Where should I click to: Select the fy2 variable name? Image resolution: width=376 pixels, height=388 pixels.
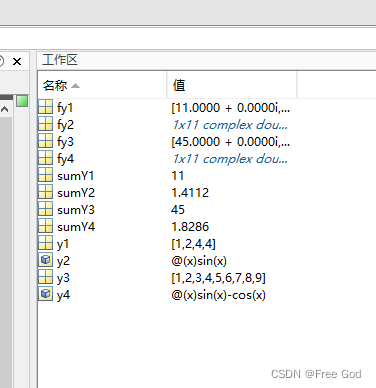(65, 125)
